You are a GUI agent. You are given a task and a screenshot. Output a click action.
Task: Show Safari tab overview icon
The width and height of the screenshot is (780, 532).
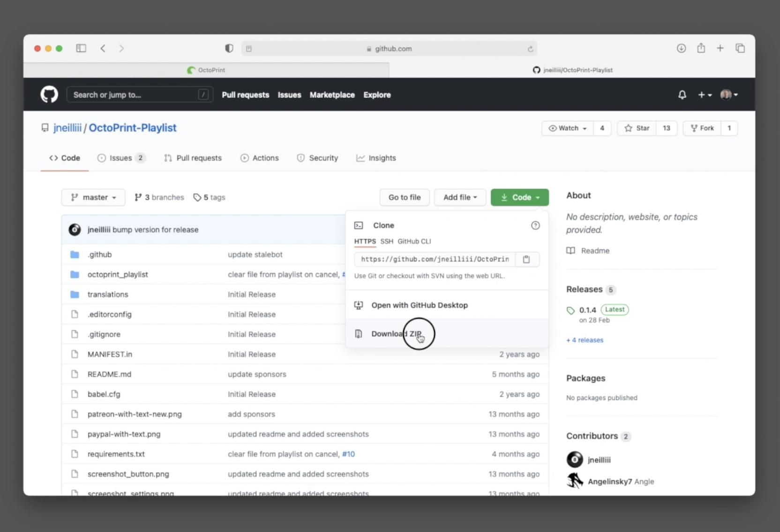[740, 48]
